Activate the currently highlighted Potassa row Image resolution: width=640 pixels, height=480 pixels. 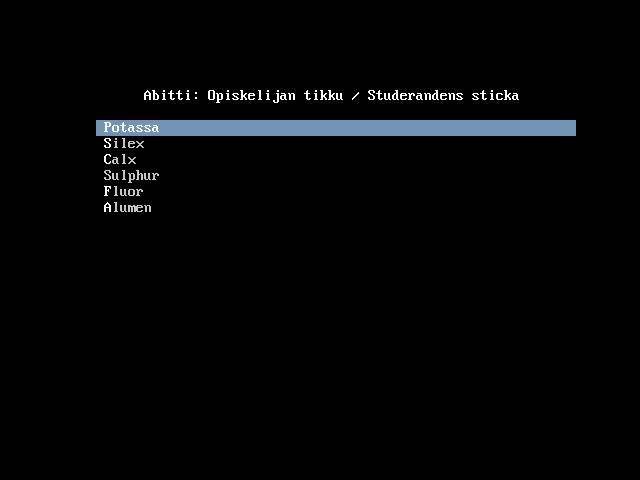click(x=336, y=128)
